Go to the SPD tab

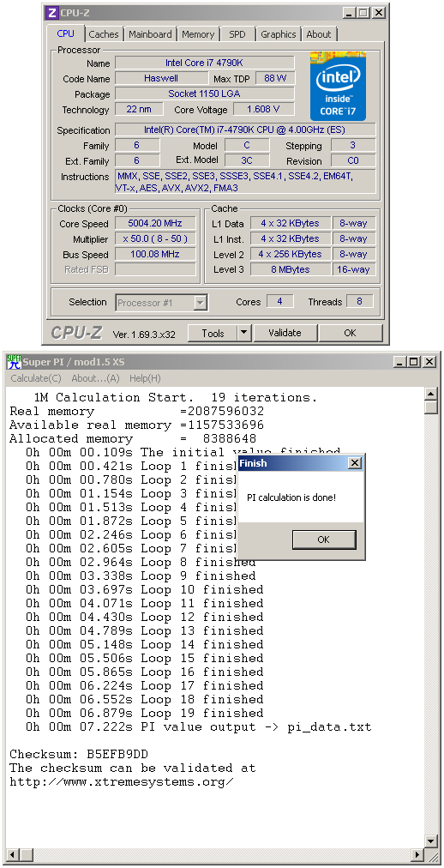pos(237,34)
